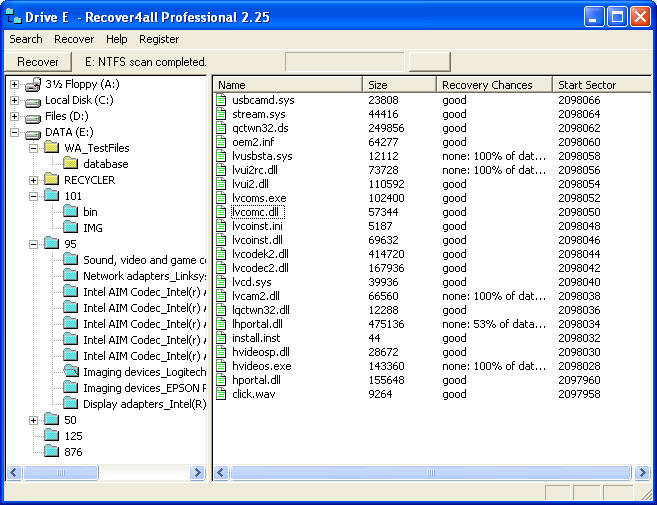Sort by the Size column header

click(x=400, y=85)
